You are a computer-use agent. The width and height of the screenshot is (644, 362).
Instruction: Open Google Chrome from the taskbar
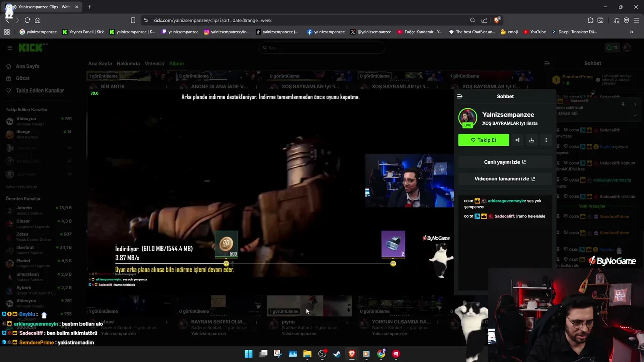click(381, 354)
